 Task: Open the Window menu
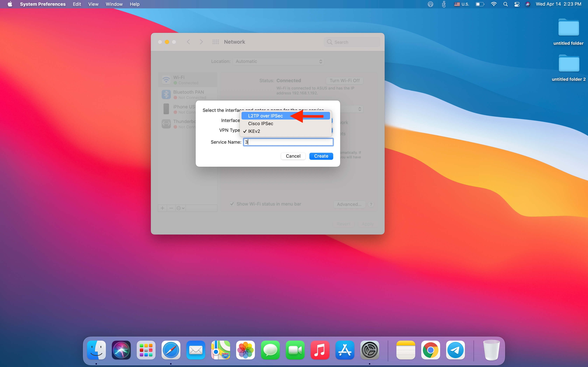point(114,4)
